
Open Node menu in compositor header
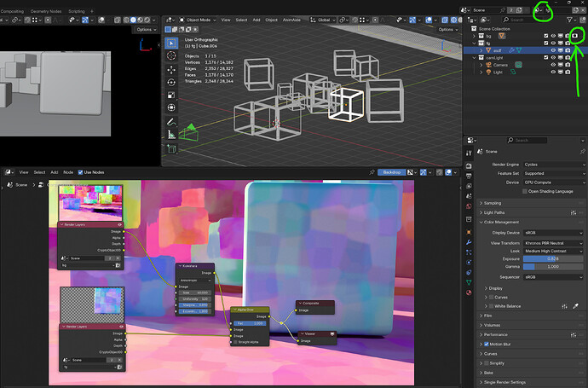68,172
